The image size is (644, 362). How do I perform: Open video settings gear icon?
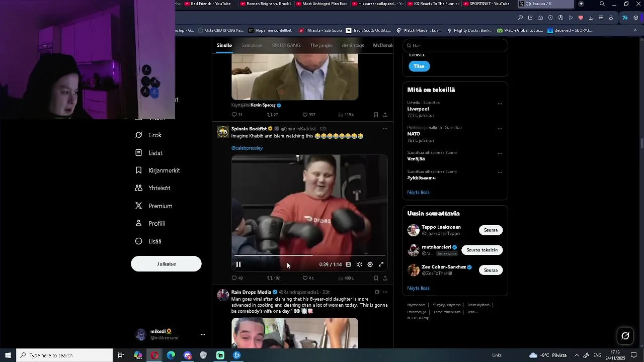click(x=370, y=264)
